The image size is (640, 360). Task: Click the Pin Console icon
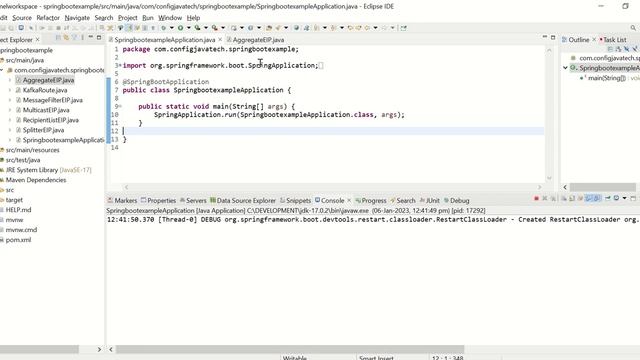click(x=608, y=198)
